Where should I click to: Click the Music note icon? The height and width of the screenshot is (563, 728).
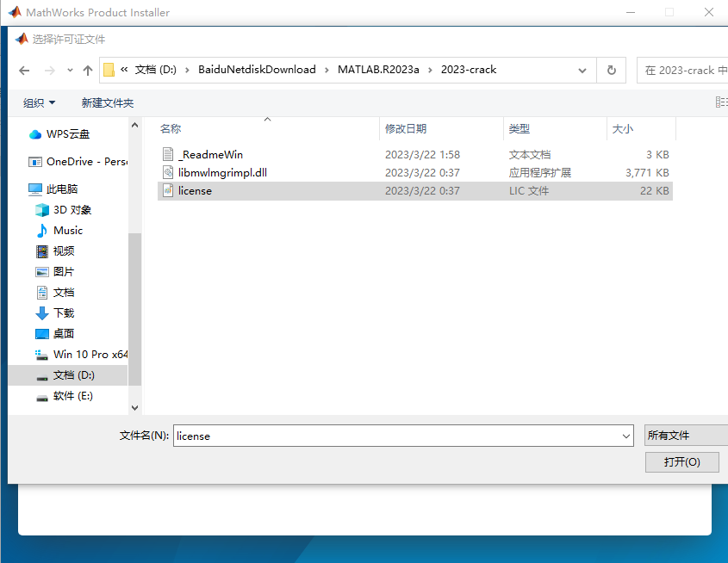42,231
